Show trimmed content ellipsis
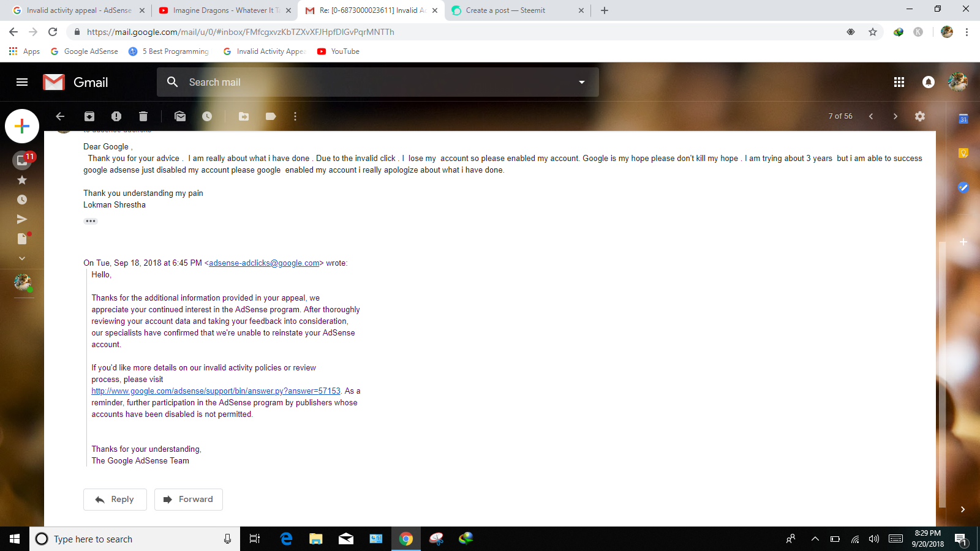Screen dimensions: 980x551 point(91,221)
